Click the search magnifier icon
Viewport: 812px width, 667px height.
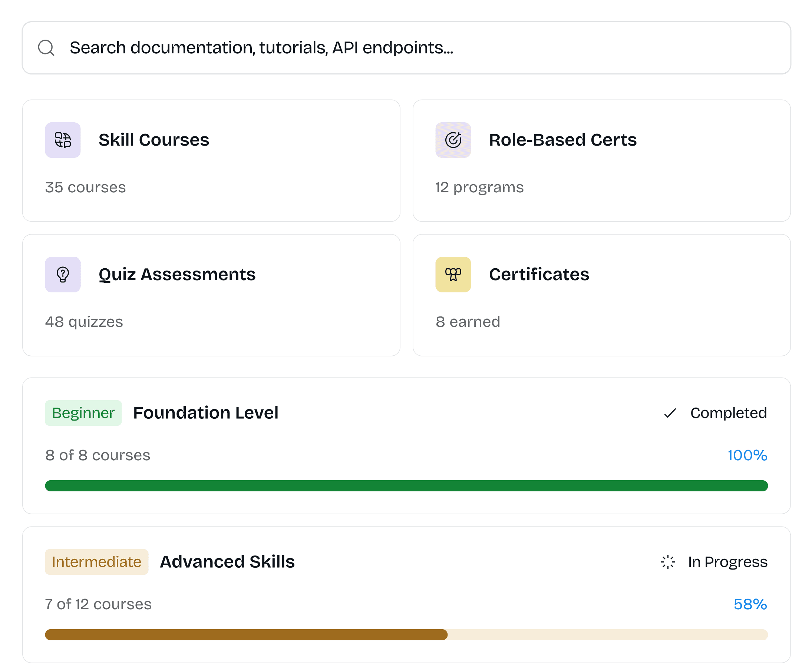click(x=46, y=48)
